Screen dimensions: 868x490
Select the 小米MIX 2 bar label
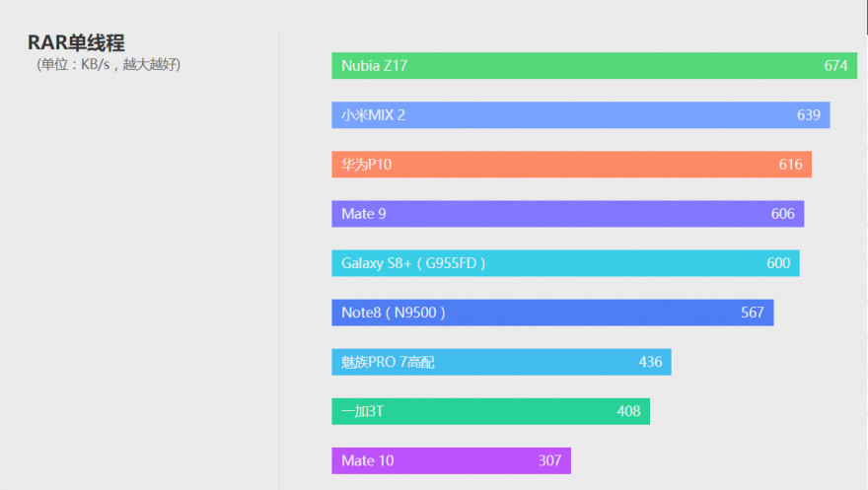click(x=373, y=115)
